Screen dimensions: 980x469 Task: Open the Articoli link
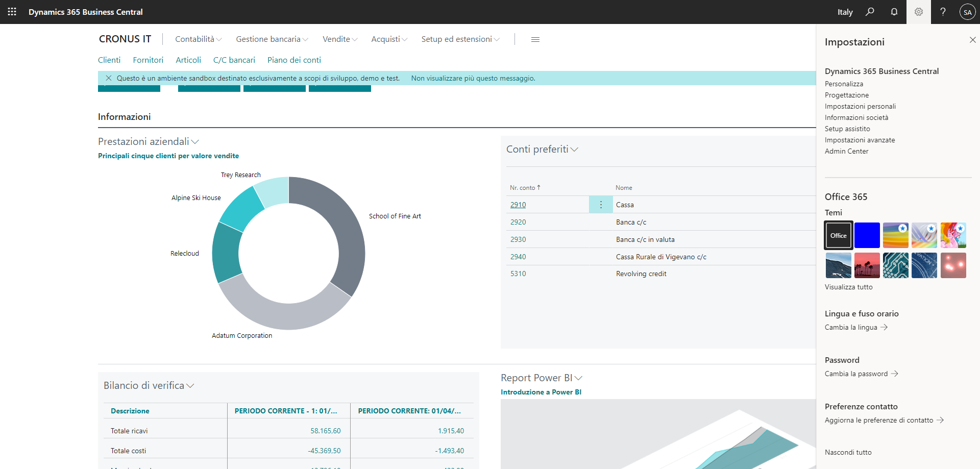pos(188,60)
